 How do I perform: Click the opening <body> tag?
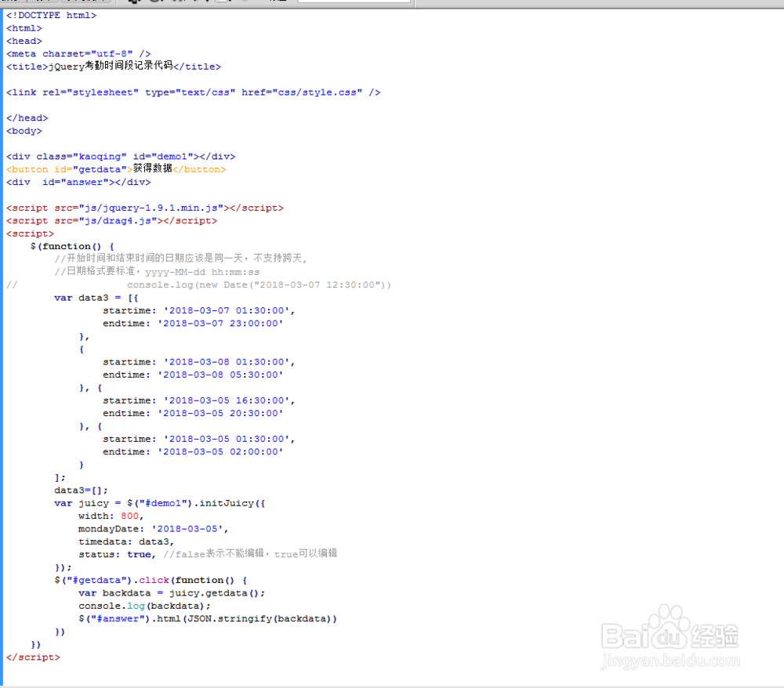[x=24, y=131]
